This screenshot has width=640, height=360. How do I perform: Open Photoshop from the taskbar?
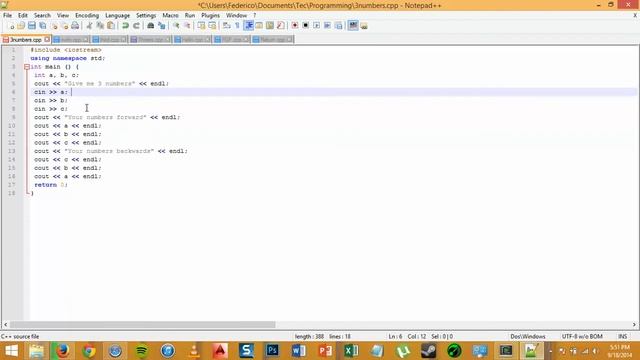coord(272,351)
